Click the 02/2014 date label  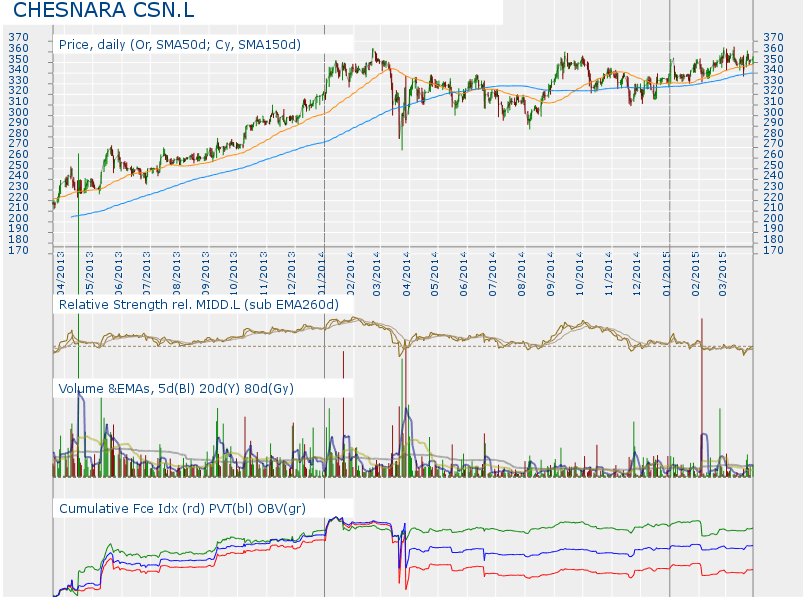click(350, 273)
